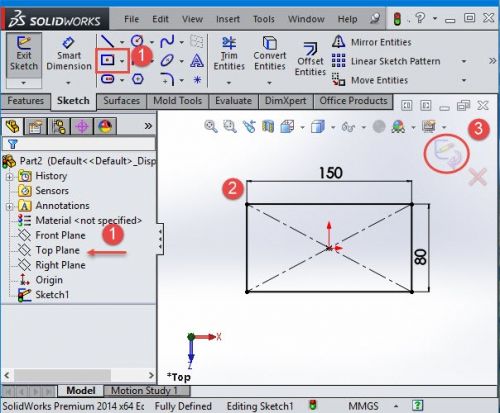Open the Window menu
The image size is (500, 413).
(306, 19)
